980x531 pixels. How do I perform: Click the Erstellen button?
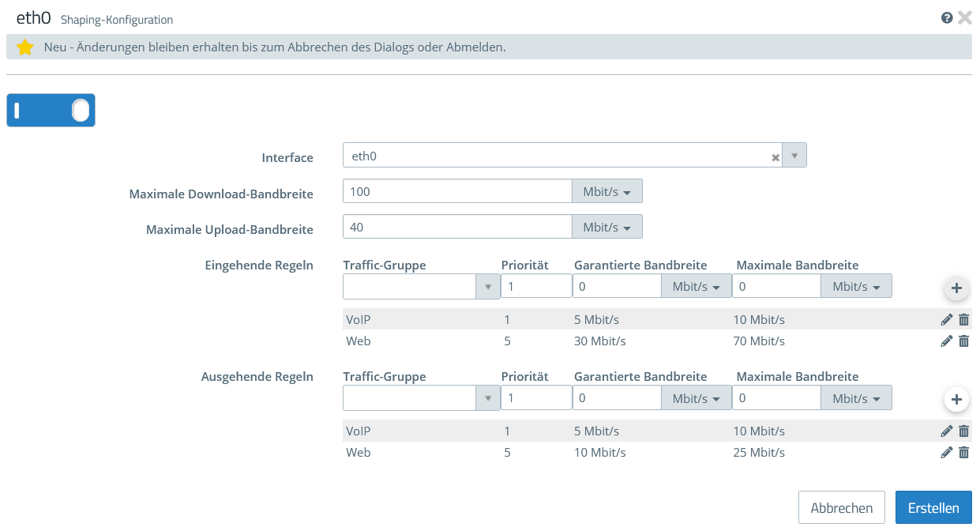tap(933, 508)
